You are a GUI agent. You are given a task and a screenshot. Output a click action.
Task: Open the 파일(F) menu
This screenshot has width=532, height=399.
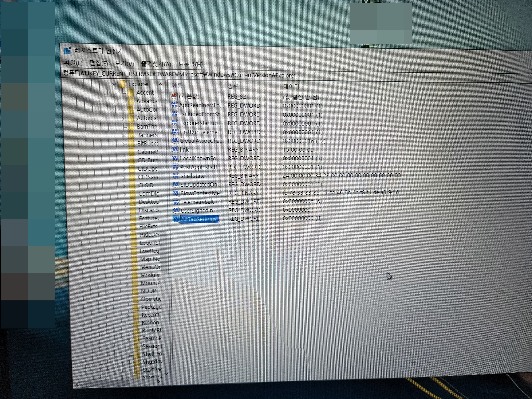[x=73, y=63]
